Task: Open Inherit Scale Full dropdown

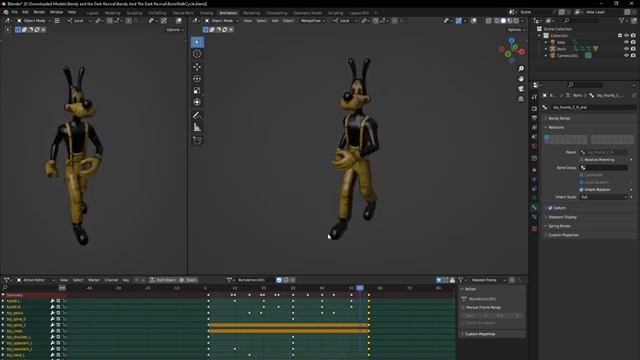Action: (x=604, y=197)
